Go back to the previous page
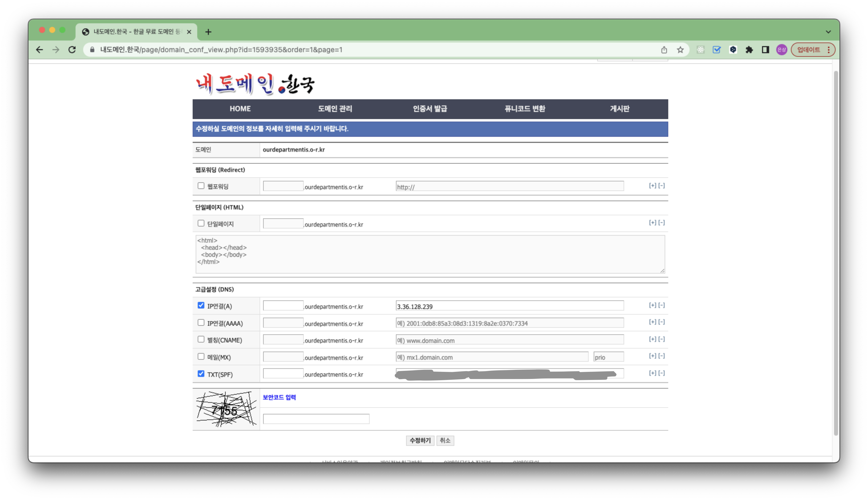The height and width of the screenshot is (500, 868). (x=40, y=50)
